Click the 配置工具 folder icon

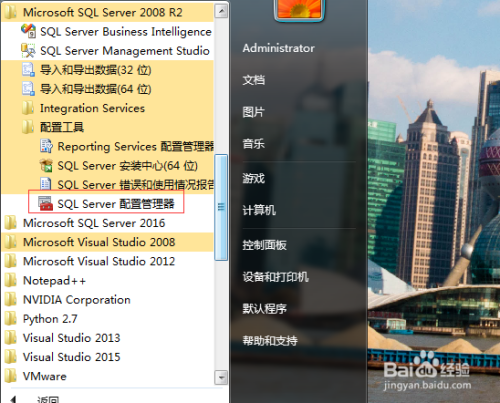pyautogui.click(x=28, y=127)
